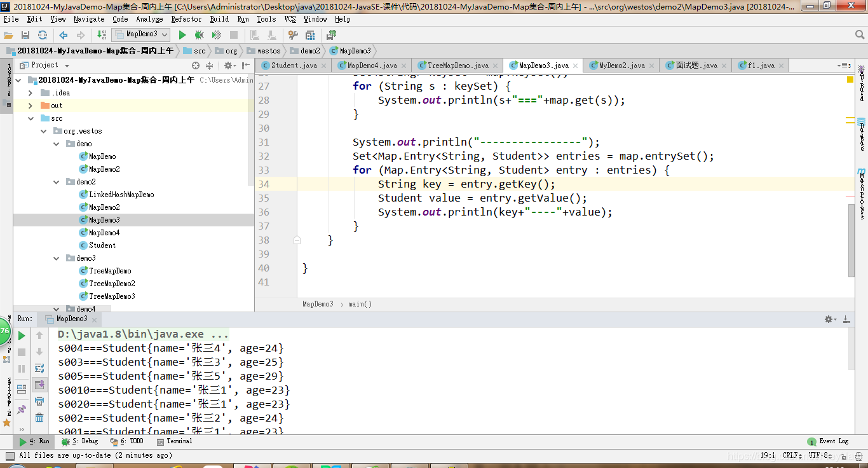The image size is (868, 468).
Task: Collapse the demo2 package node
Action: point(56,182)
